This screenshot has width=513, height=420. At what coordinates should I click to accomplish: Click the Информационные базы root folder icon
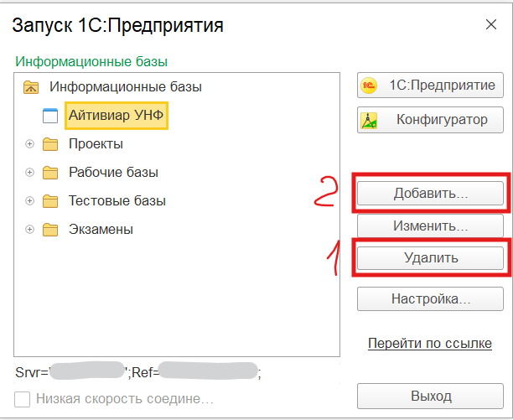tap(32, 86)
